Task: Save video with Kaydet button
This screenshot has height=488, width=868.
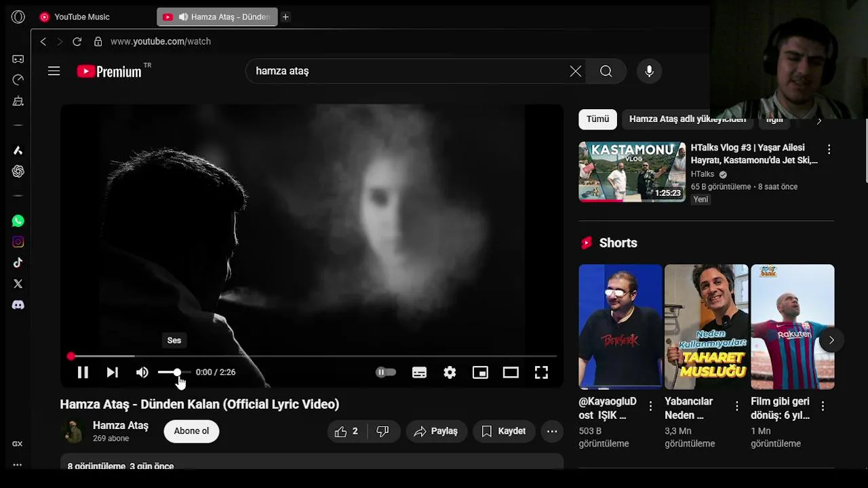Action: 504,431
